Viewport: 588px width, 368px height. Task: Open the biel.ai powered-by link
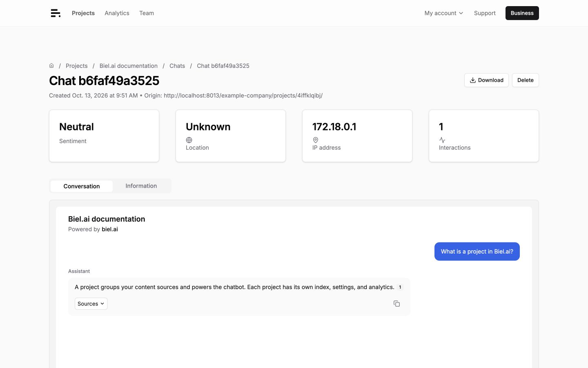click(110, 229)
